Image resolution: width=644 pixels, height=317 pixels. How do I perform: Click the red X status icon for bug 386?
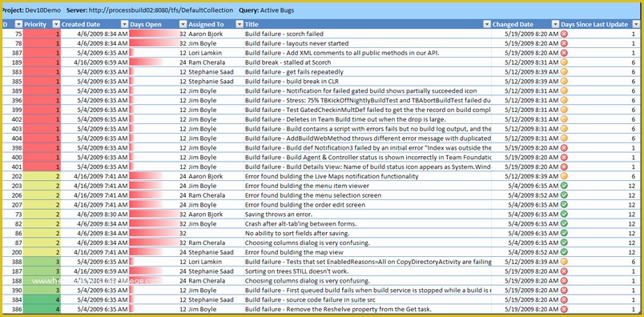[x=565, y=309]
